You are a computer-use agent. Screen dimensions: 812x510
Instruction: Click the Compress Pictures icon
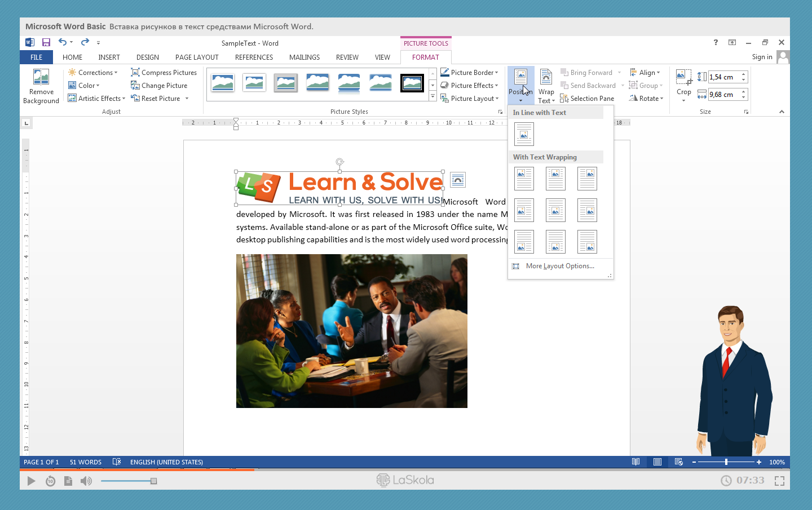coord(135,73)
